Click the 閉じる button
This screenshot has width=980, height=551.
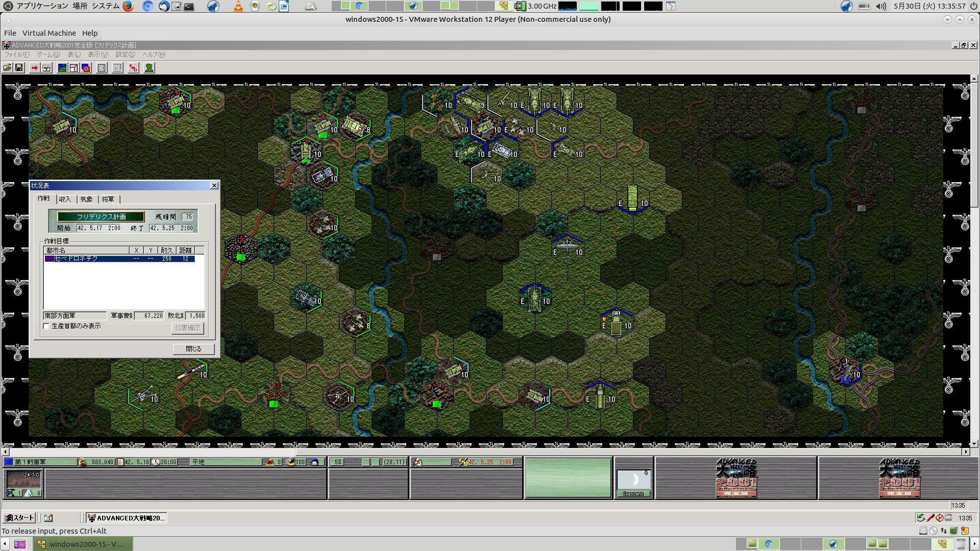click(193, 349)
